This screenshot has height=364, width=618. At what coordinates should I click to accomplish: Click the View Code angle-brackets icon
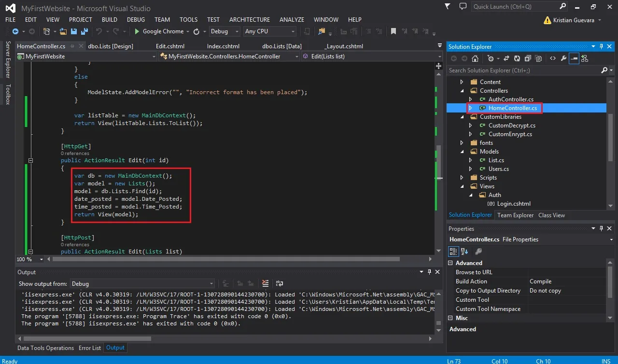(x=553, y=58)
